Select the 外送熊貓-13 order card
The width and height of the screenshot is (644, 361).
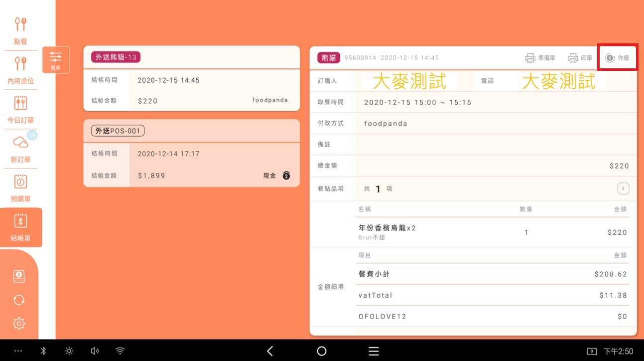tap(191, 79)
